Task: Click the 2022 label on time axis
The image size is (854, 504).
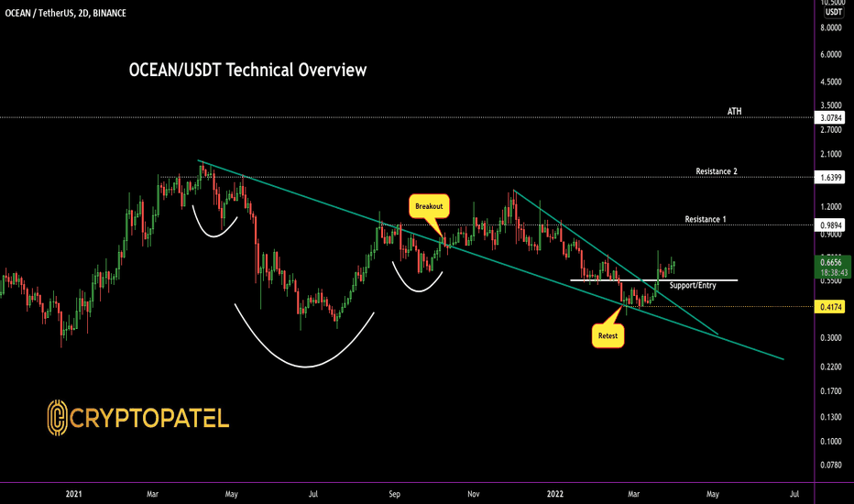Action: (x=555, y=494)
